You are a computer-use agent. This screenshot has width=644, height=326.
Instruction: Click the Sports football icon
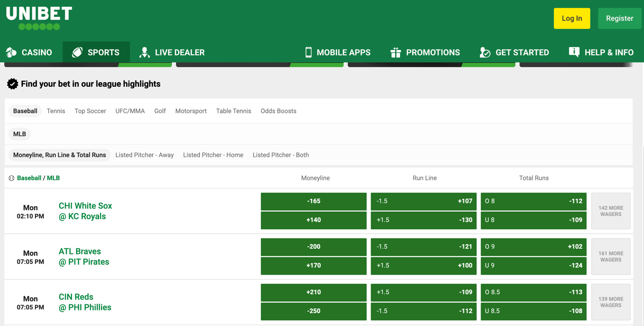(77, 52)
